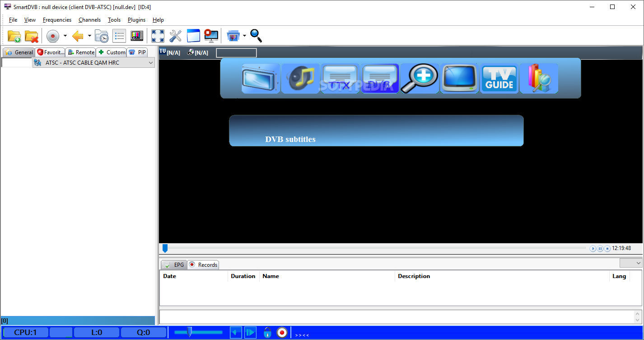The width and height of the screenshot is (644, 340).
Task: Switch to the EPG tab
Action: pyautogui.click(x=173, y=265)
